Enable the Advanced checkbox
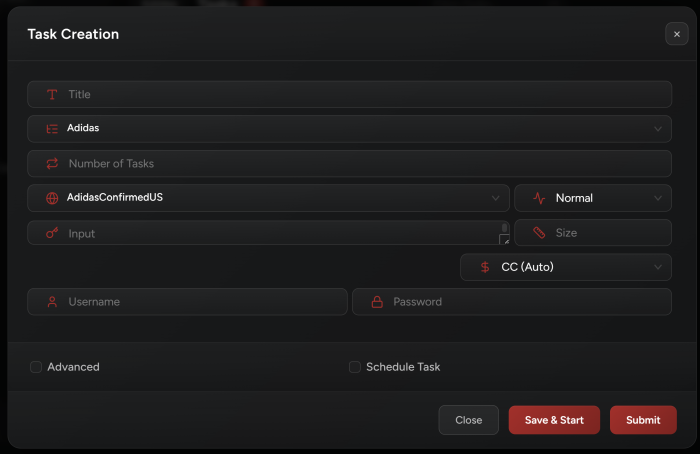The height and width of the screenshot is (454, 700). (36, 367)
